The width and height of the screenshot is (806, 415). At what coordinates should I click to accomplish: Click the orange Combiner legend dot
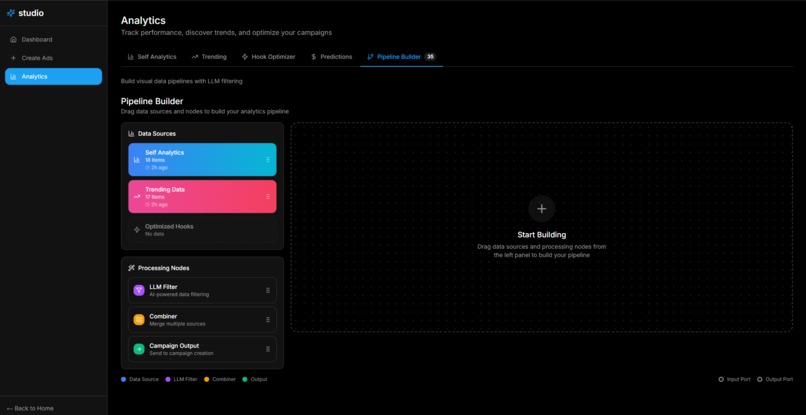click(x=207, y=380)
